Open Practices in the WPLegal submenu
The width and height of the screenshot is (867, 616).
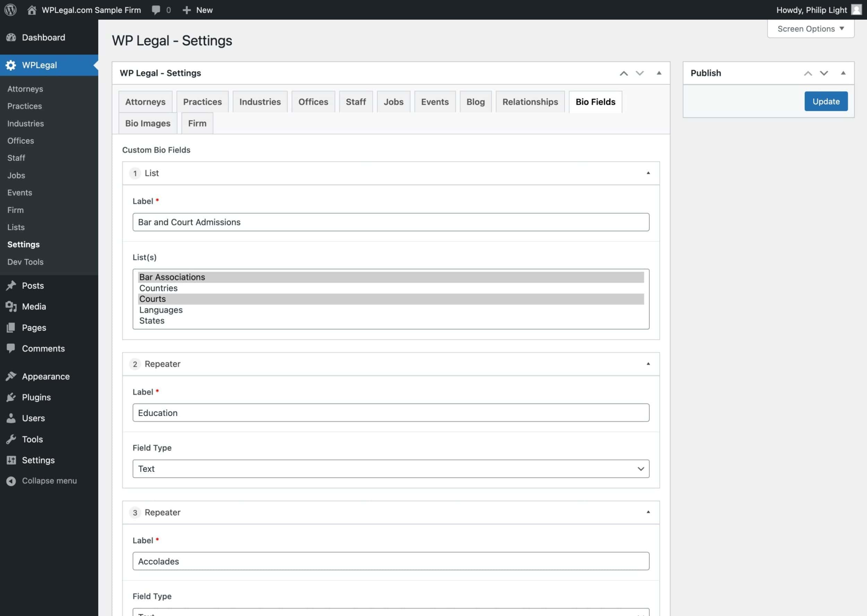24,106
